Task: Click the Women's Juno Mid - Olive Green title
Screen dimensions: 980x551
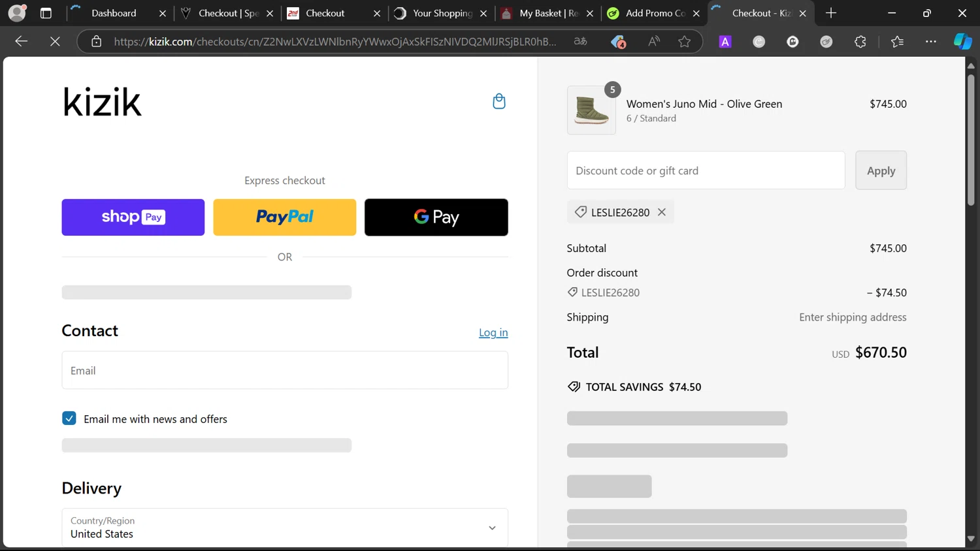Action: coord(704,104)
